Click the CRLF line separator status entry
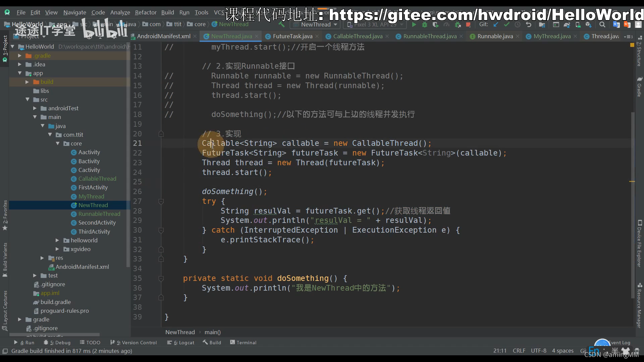This screenshot has width=644, height=362. tap(519, 351)
